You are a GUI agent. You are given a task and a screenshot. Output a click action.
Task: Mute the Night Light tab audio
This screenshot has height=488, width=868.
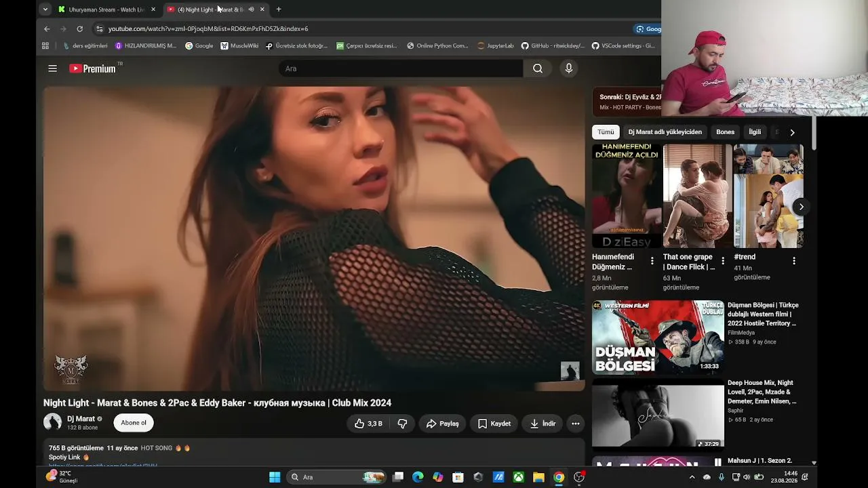point(251,9)
